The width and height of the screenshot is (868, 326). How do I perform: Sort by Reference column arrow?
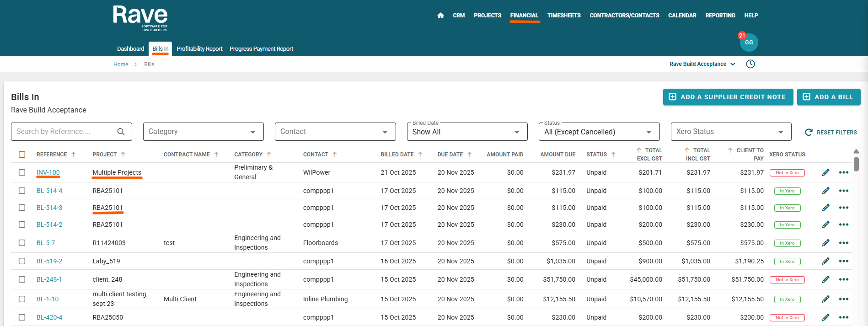[x=74, y=155]
